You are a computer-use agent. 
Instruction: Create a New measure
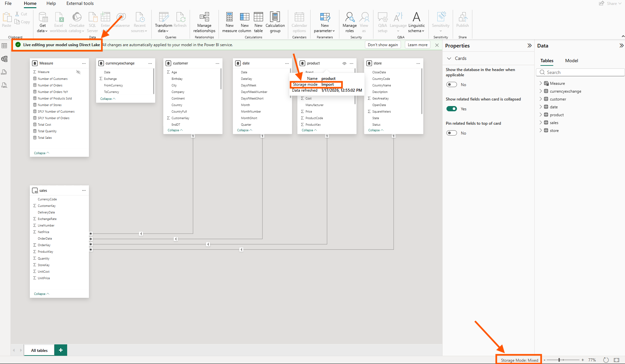tap(229, 22)
